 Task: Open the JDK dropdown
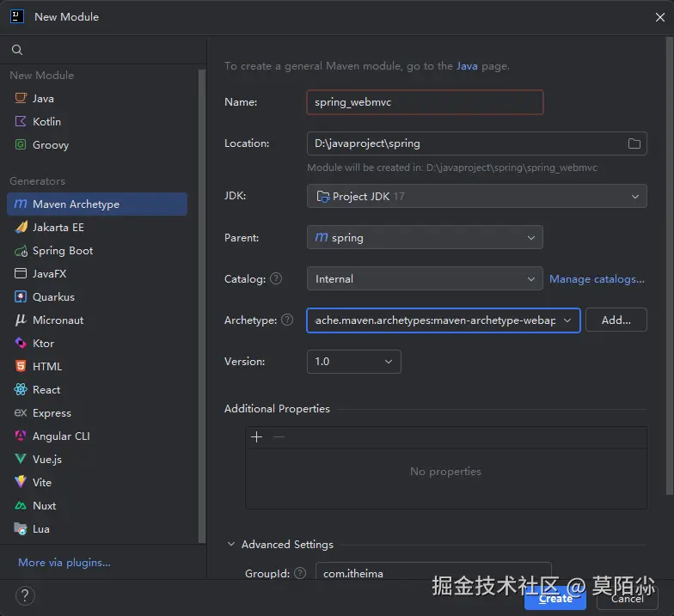(x=476, y=196)
